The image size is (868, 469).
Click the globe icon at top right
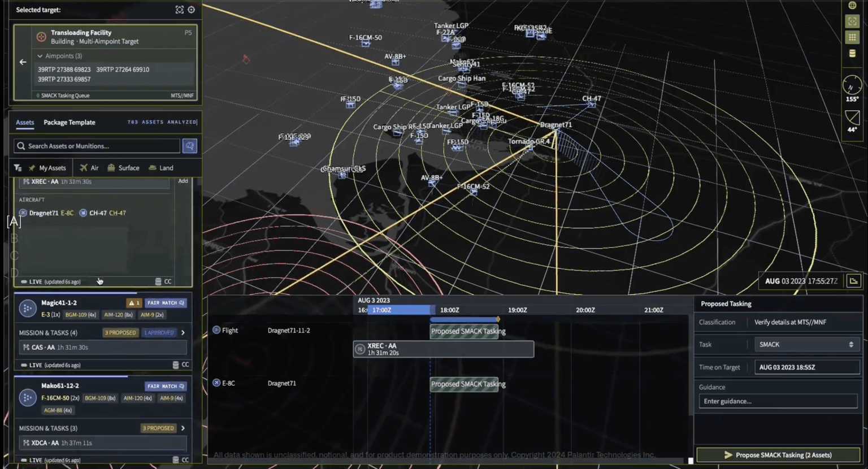pyautogui.click(x=852, y=5)
